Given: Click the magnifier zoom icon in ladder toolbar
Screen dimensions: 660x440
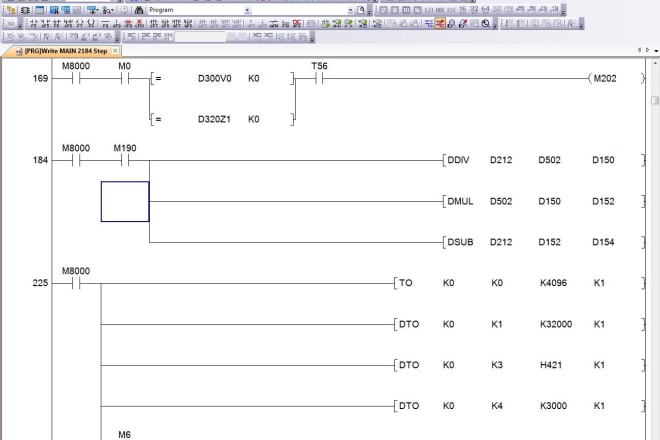Looking at the screenshot, I should click(486, 24).
